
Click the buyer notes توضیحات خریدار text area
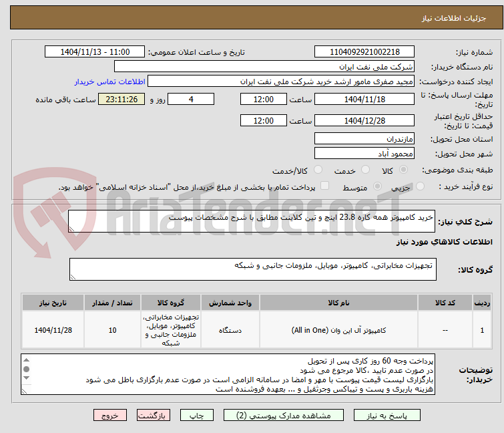228,374
